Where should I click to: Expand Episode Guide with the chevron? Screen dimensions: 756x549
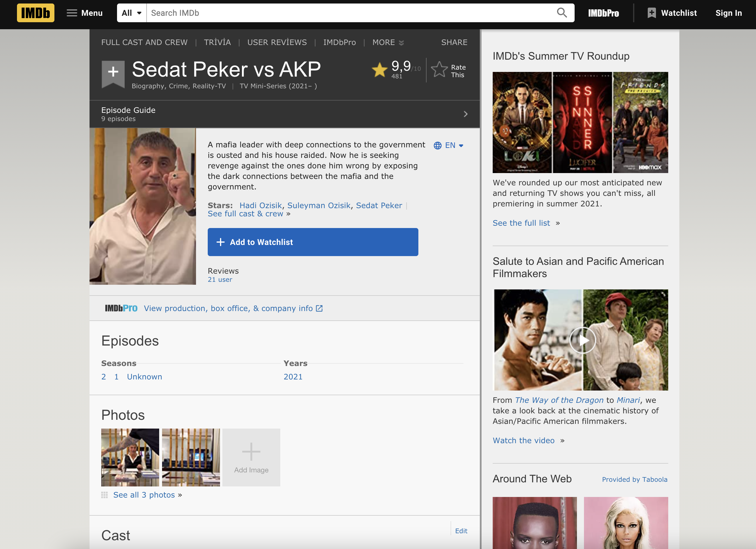coord(465,114)
